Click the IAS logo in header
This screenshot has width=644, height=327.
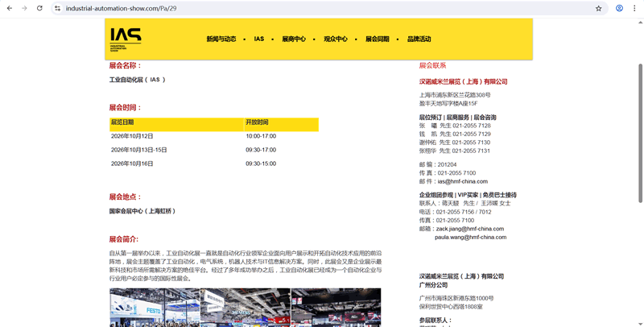pyautogui.click(x=126, y=39)
